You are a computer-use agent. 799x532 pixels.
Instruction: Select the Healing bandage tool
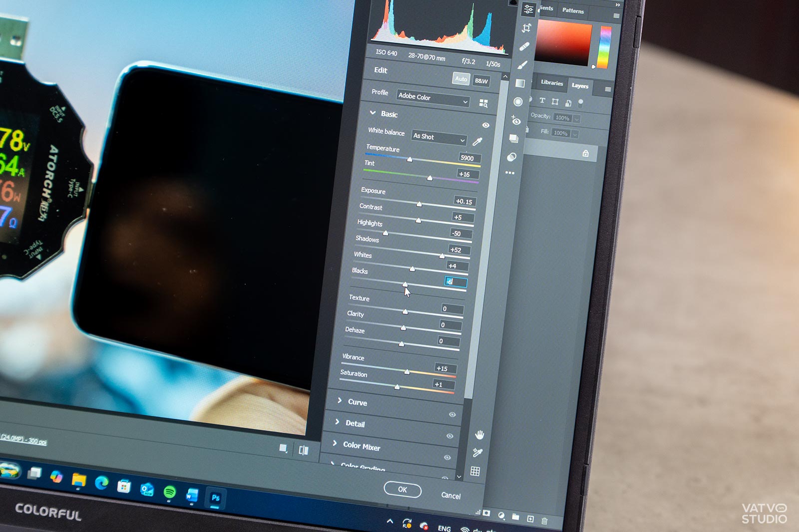(x=524, y=46)
